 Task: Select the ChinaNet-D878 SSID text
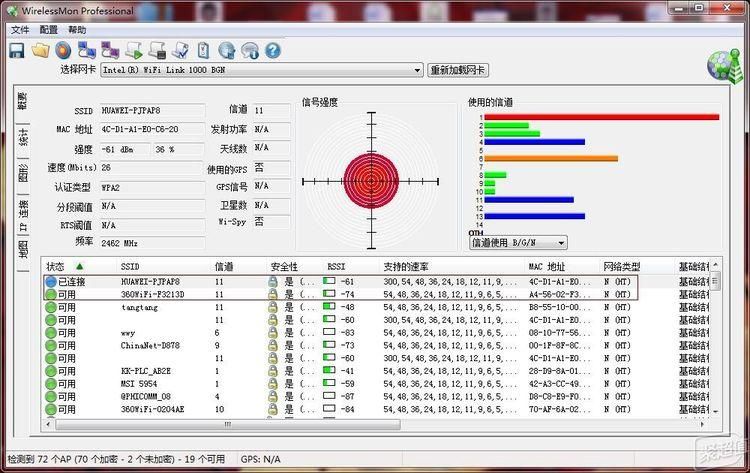(150, 345)
